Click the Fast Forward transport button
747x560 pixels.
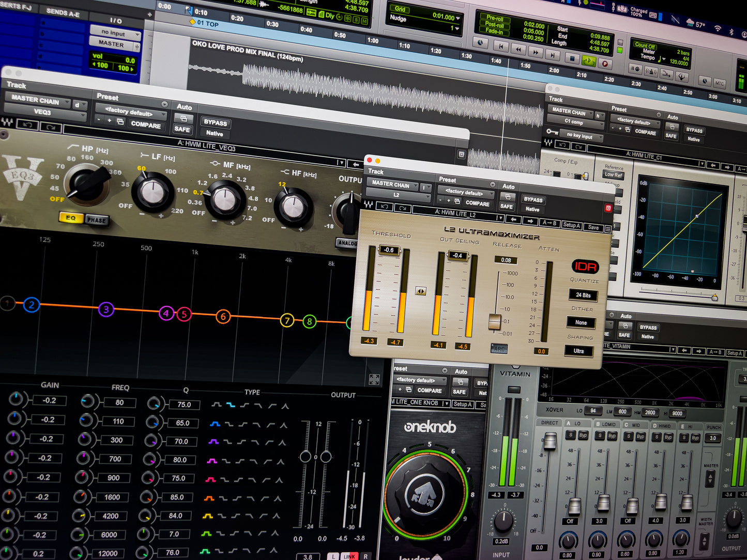coord(536,52)
